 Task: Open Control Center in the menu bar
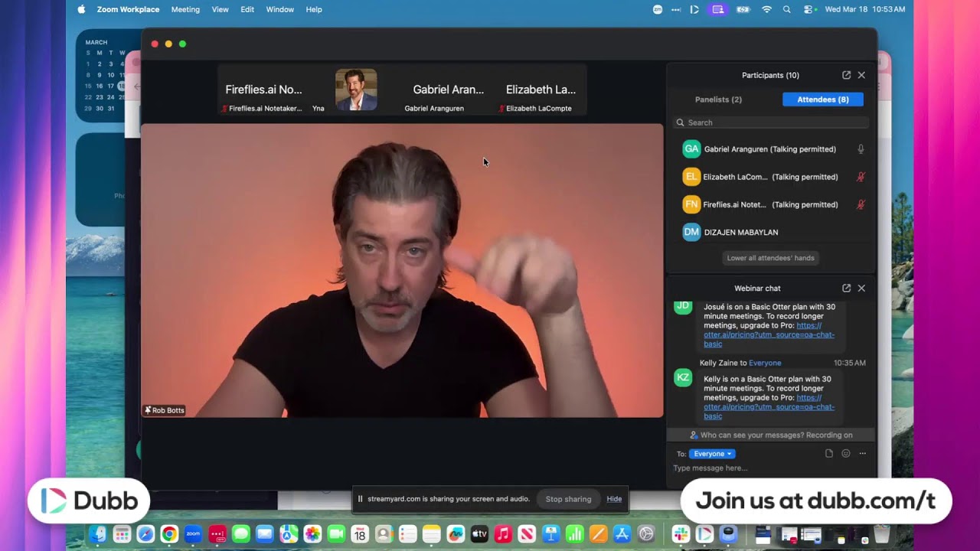808,9
